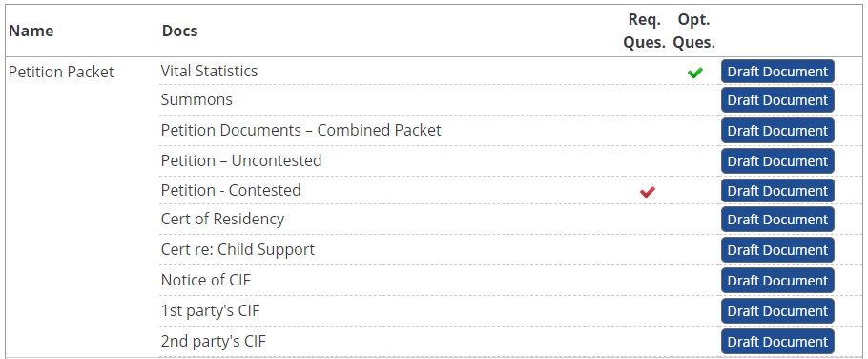Draft Document for Vital Statistics
The width and height of the screenshot is (868, 359).
[777, 72]
